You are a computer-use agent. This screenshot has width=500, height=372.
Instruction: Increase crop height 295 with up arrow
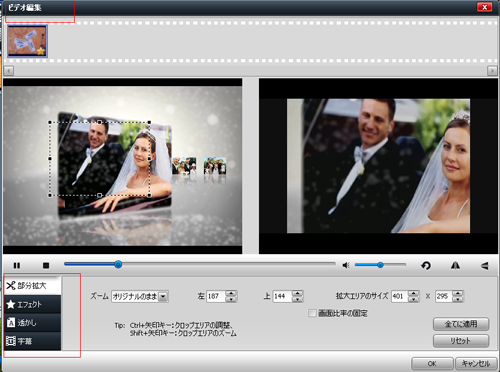458,293
